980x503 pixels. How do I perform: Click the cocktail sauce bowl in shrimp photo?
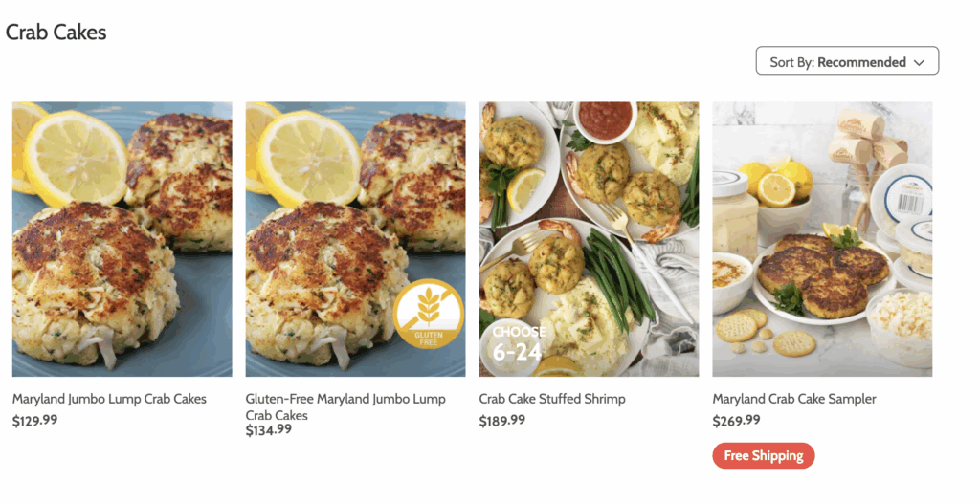click(x=605, y=120)
